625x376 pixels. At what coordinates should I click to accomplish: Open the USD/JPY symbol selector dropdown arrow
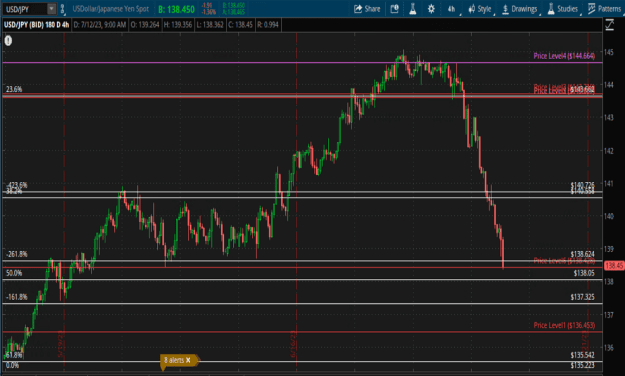[x=52, y=8]
